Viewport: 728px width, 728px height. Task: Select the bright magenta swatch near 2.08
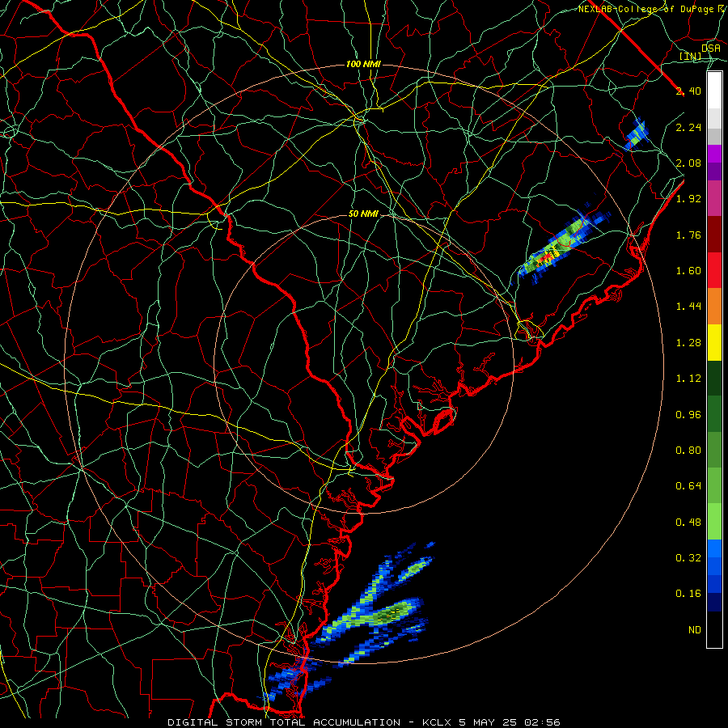tap(714, 154)
